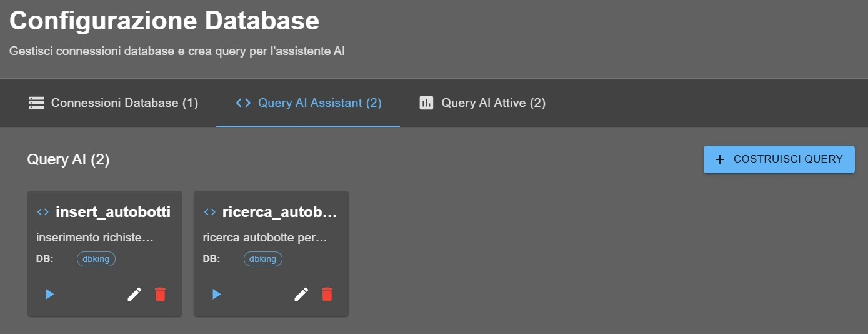Click the storage icon beside Connessioni Database
The width and height of the screenshot is (868, 334).
point(36,103)
